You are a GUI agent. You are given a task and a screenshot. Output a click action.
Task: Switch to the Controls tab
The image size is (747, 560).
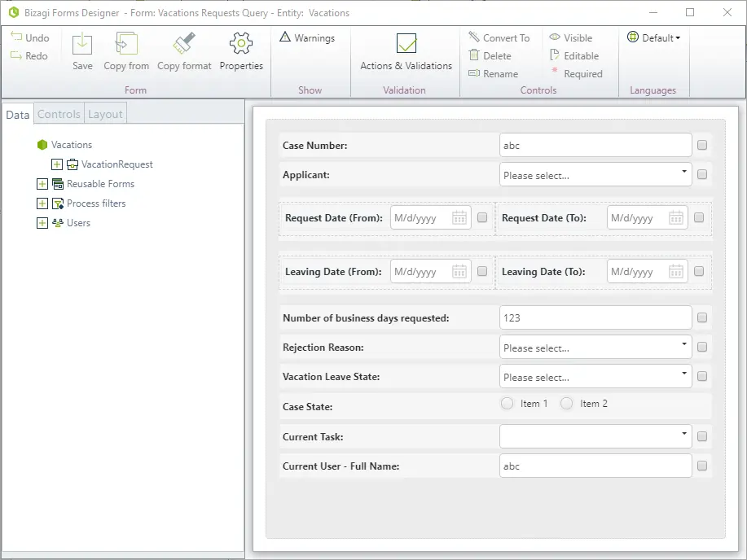[59, 114]
